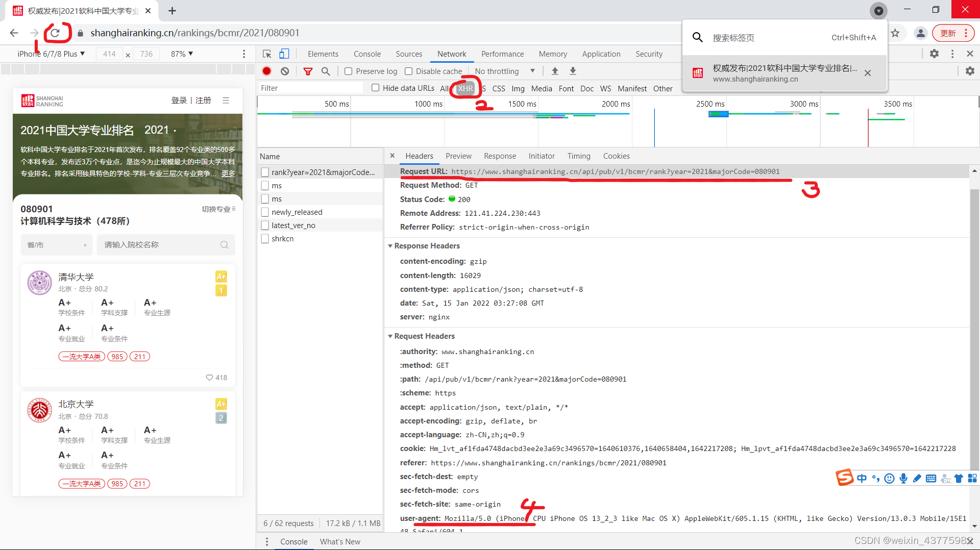
Task: Open the 87% zoom level dropdown
Action: click(x=182, y=54)
